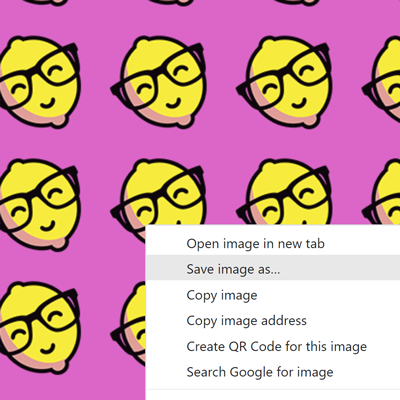
Task: Click emoji face above context menu's left corner
Action: pyautogui.click(x=157, y=193)
